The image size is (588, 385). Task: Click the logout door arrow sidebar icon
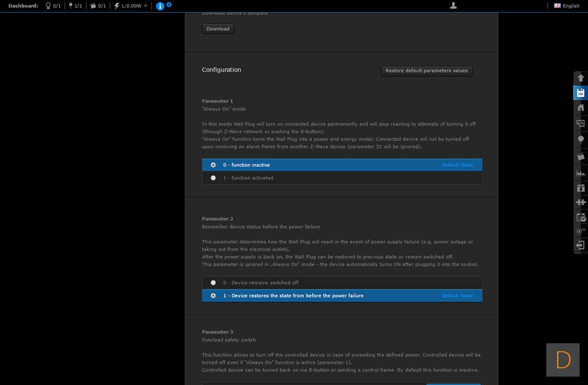point(581,245)
